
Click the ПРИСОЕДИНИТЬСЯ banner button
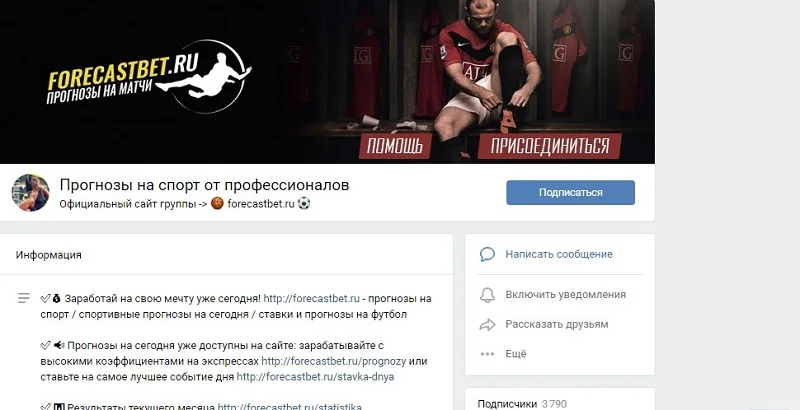tap(550, 146)
